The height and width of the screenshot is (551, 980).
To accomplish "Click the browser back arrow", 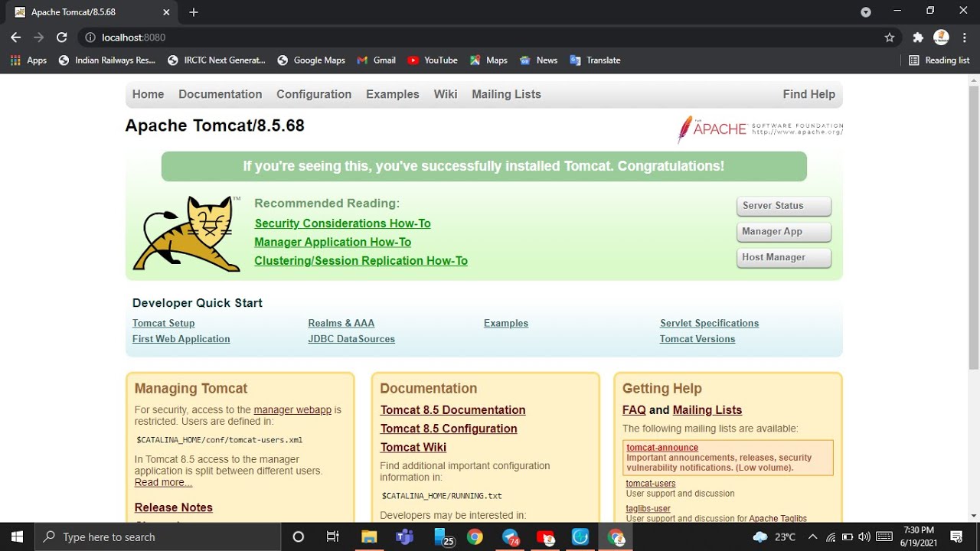I will pyautogui.click(x=15, y=37).
